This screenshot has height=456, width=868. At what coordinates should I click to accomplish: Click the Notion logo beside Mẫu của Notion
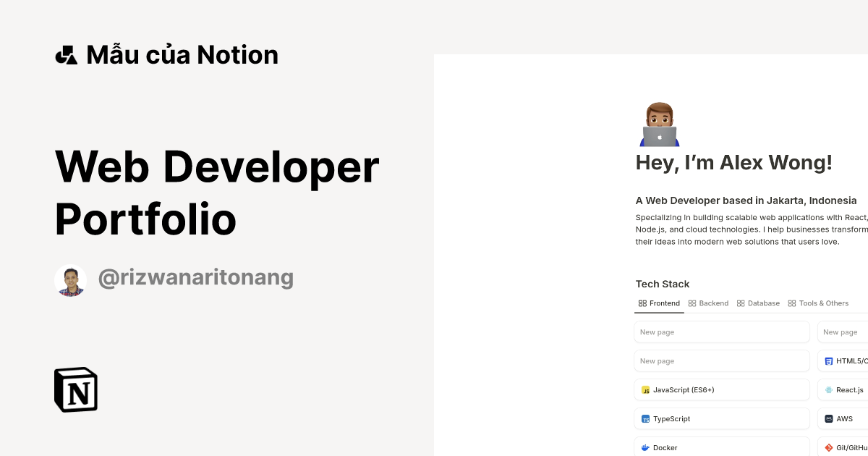tap(66, 54)
